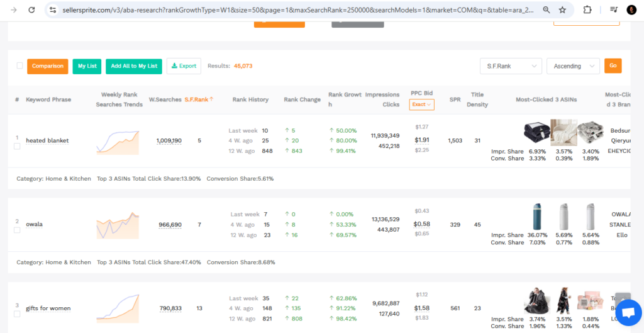Viewport: 644px width, 333px height.
Task: Open site information icon in address bar
Action: click(53, 10)
